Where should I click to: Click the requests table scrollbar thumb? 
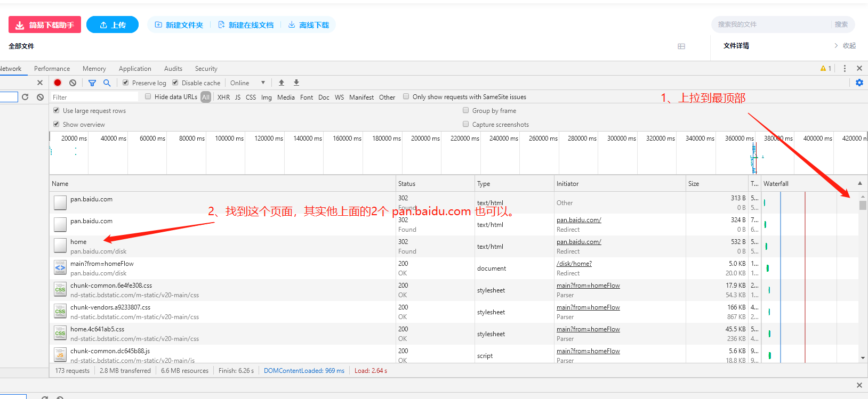coord(863,205)
